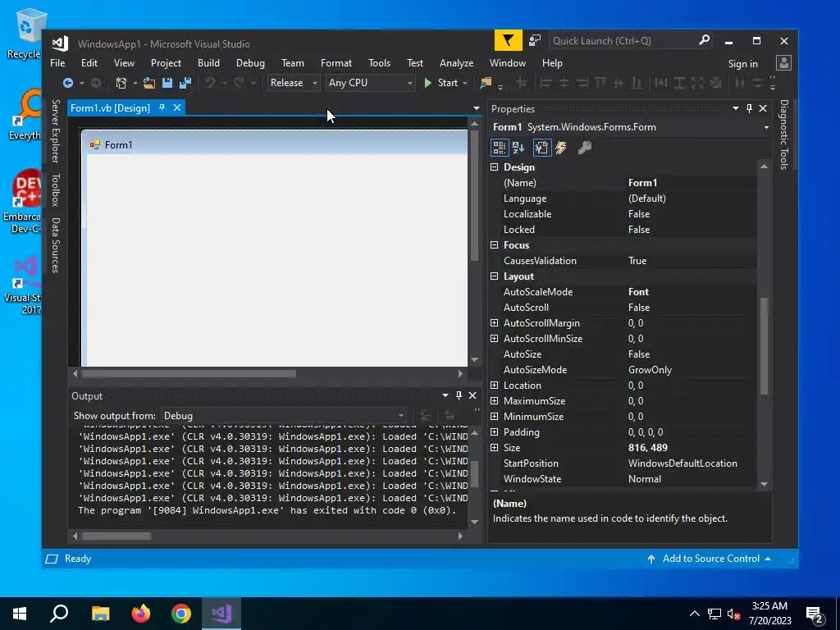Open the Diagnostic Tools side tab
840x630 pixels.
783,135
